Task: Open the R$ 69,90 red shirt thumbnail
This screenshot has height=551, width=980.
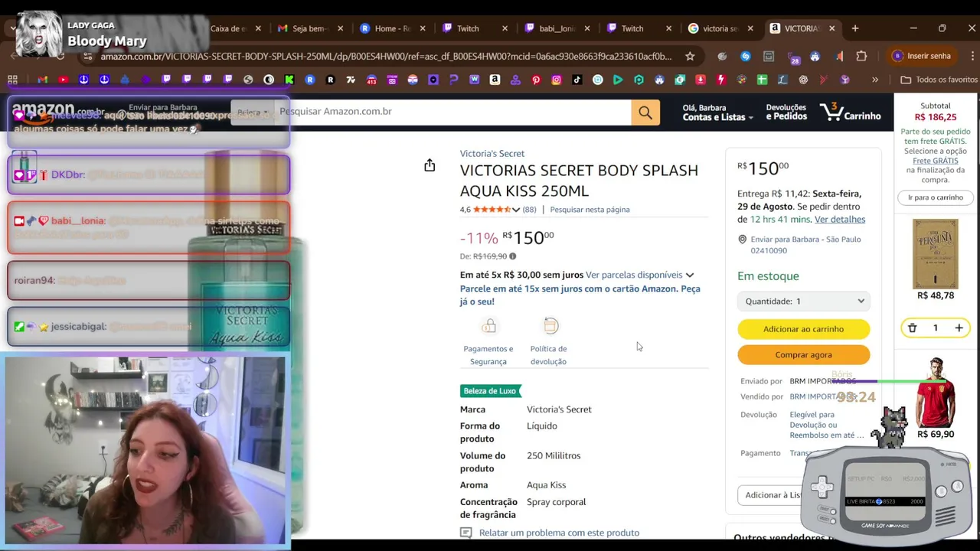Action: [x=935, y=393]
